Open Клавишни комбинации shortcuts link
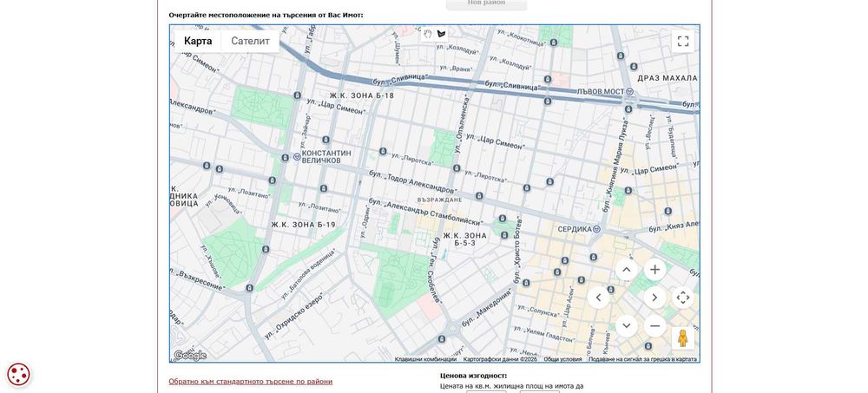868x393 pixels. pyautogui.click(x=425, y=359)
